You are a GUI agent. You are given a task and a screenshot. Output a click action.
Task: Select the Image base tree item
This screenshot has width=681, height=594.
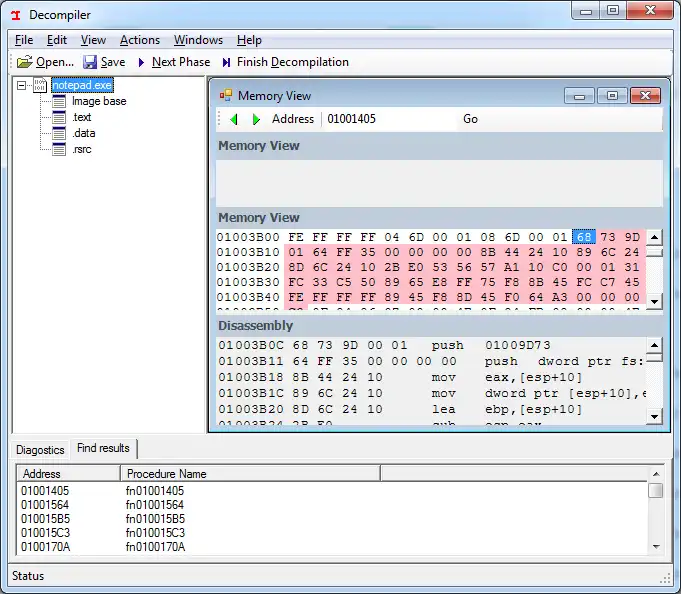pyautogui.click(x=99, y=101)
